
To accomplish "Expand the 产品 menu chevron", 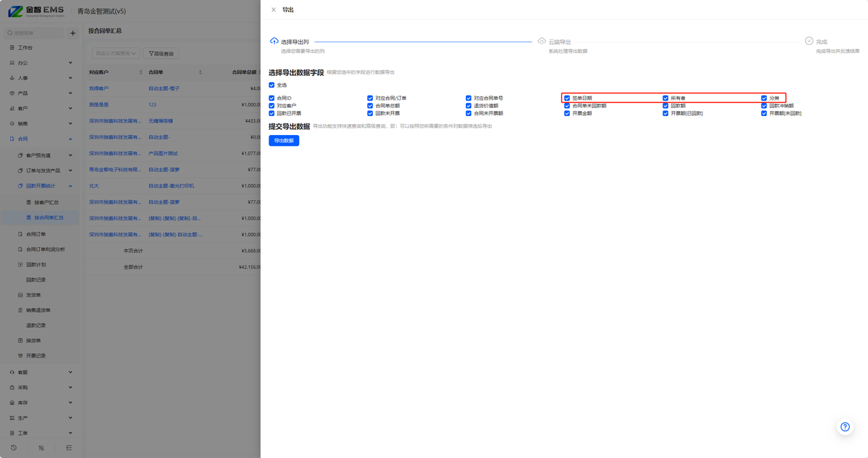I will coord(71,94).
